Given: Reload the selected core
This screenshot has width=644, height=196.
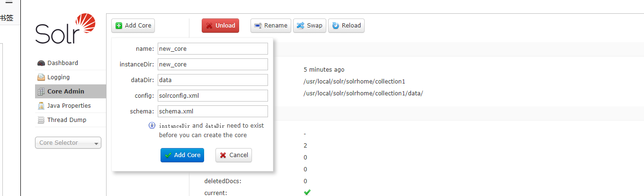Looking at the screenshot, I should click(x=346, y=26).
